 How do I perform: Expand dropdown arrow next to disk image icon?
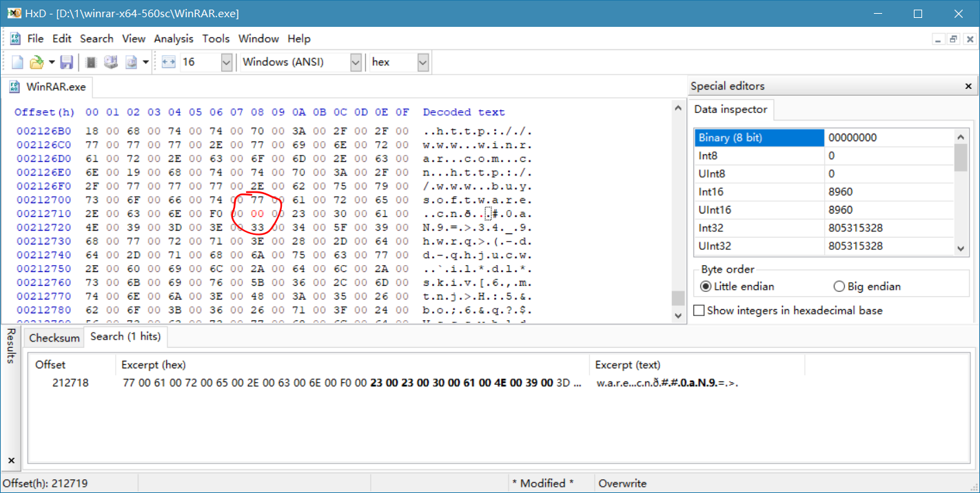(x=145, y=63)
